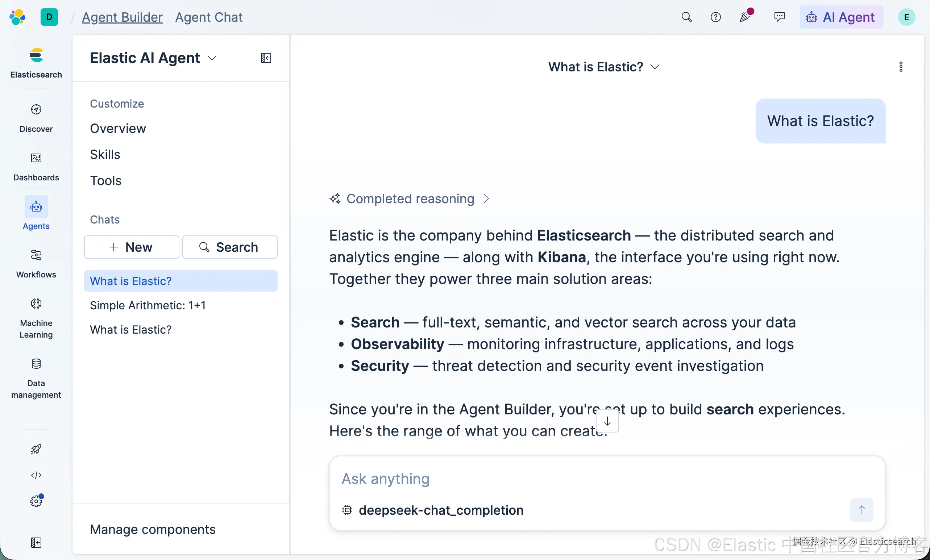Open the what's new celebration icon
Viewport: 930px width, 560px height.
coord(746,16)
